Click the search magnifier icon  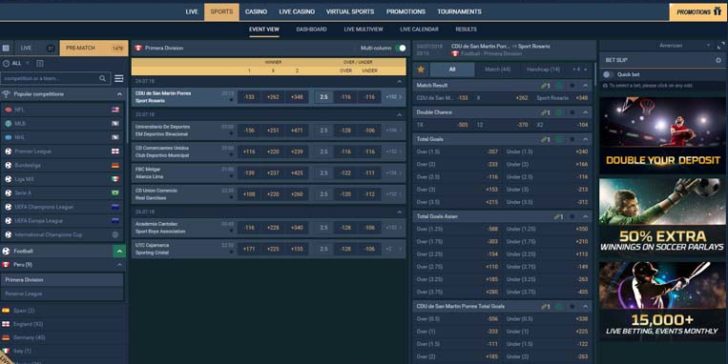(x=103, y=78)
